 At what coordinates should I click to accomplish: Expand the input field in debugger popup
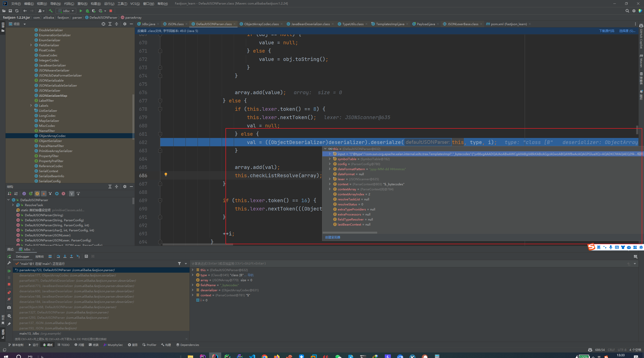[x=330, y=154]
